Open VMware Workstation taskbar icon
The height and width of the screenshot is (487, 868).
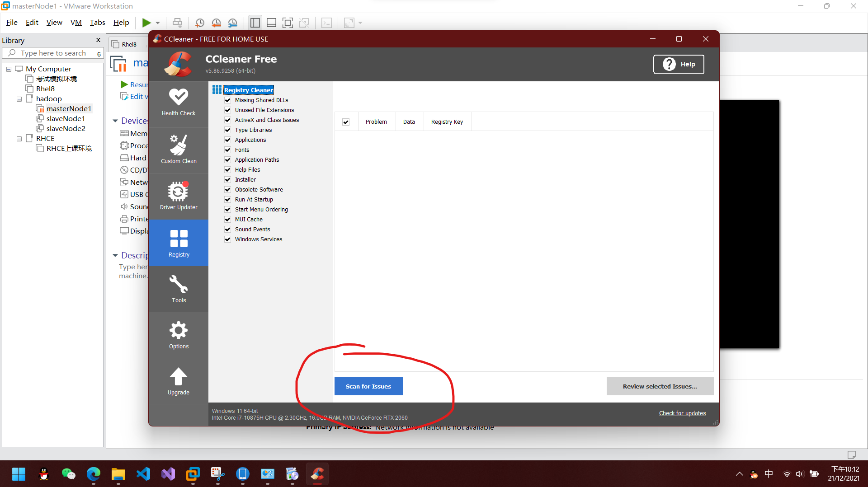[x=193, y=474]
